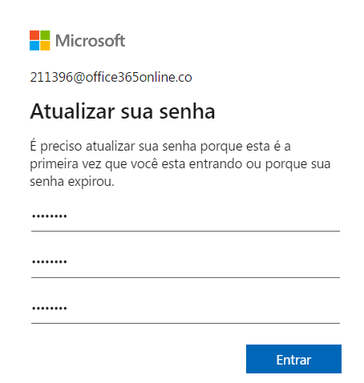
Task: Click the Microsoft four-square logo
Action: tap(40, 40)
